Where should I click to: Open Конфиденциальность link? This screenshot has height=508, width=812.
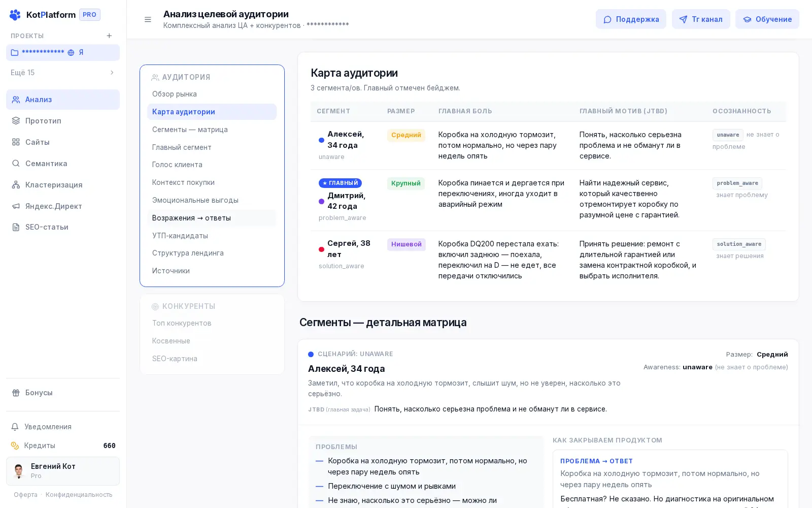click(x=79, y=495)
